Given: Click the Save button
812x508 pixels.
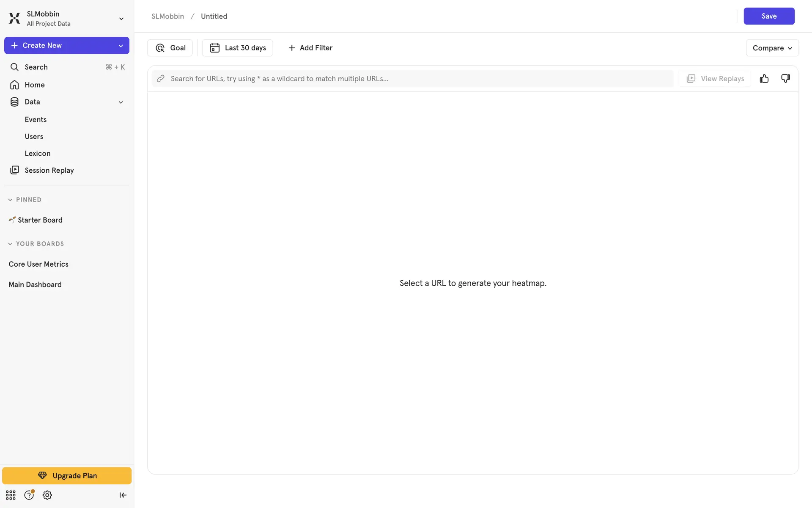Looking at the screenshot, I should click(x=768, y=16).
